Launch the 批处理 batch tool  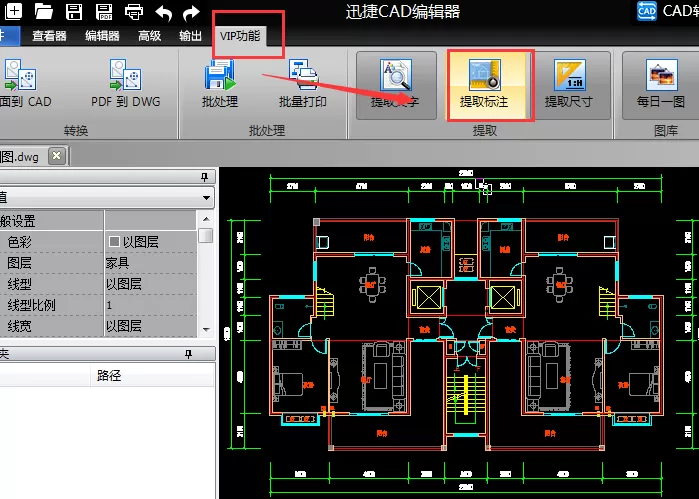click(x=220, y=83)
